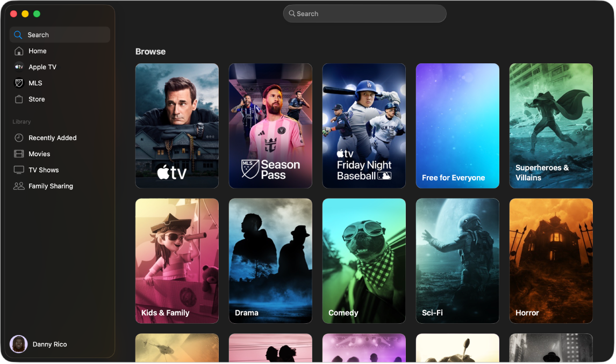This screenshot has height=364, width=616.
Task: Click inside the Search field
Action: [x=364, y=13]
